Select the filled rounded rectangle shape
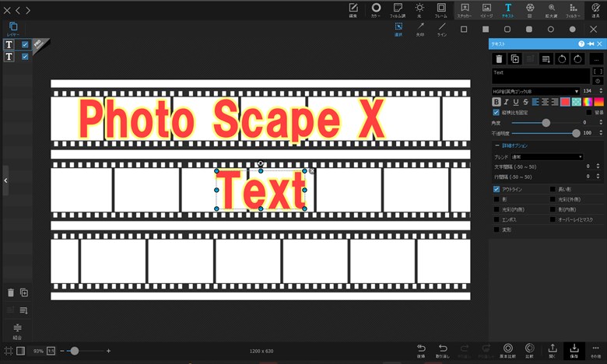The width and height of the screenshot is (607, 364). pyautogui.click(x=529, y=29)
